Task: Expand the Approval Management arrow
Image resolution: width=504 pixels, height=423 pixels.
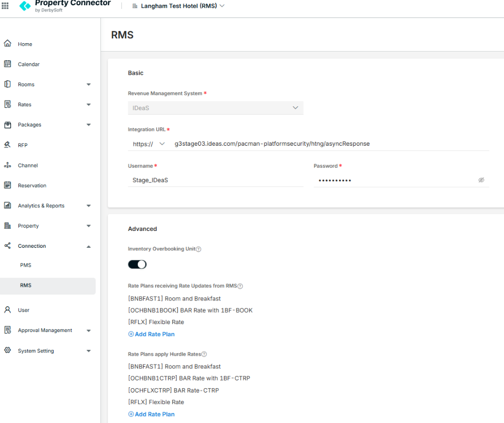Action: (89, 331)
